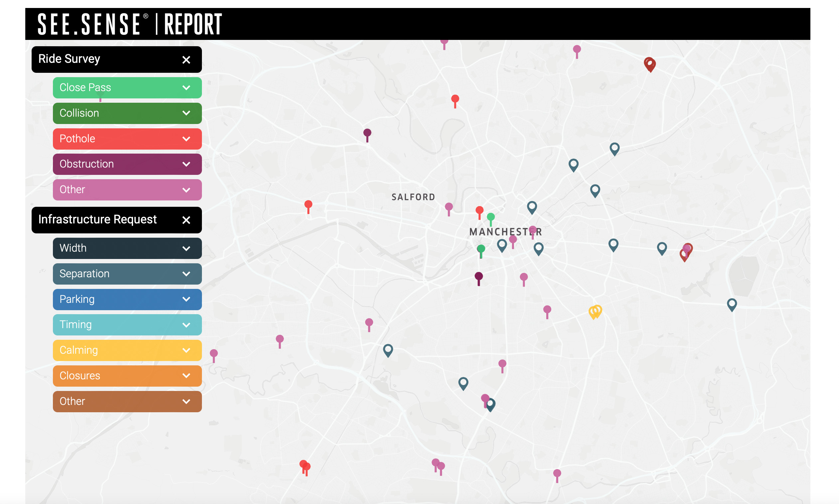Image resolution: width=839 pixels, height=504 pixels.
Task: Click the topmost blue-grey Separation pin in northeast
Action: coord(614,148)
